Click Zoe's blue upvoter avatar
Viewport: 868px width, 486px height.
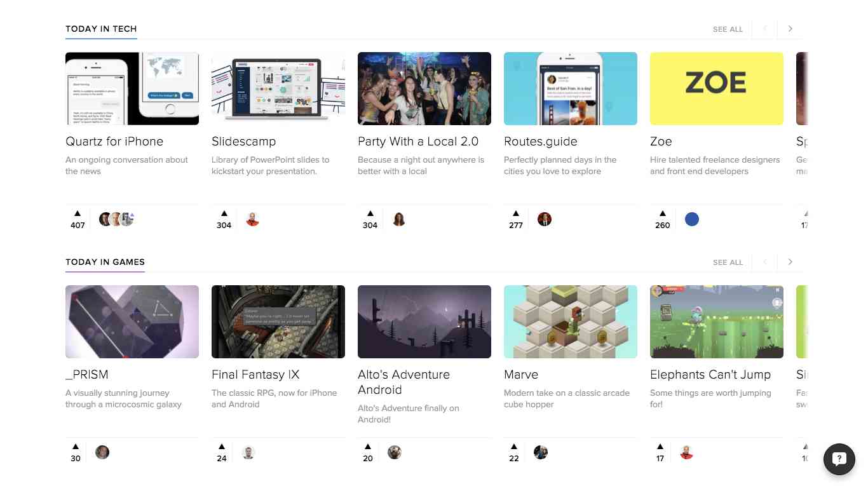pyautogui.click(x=692, y=219)
